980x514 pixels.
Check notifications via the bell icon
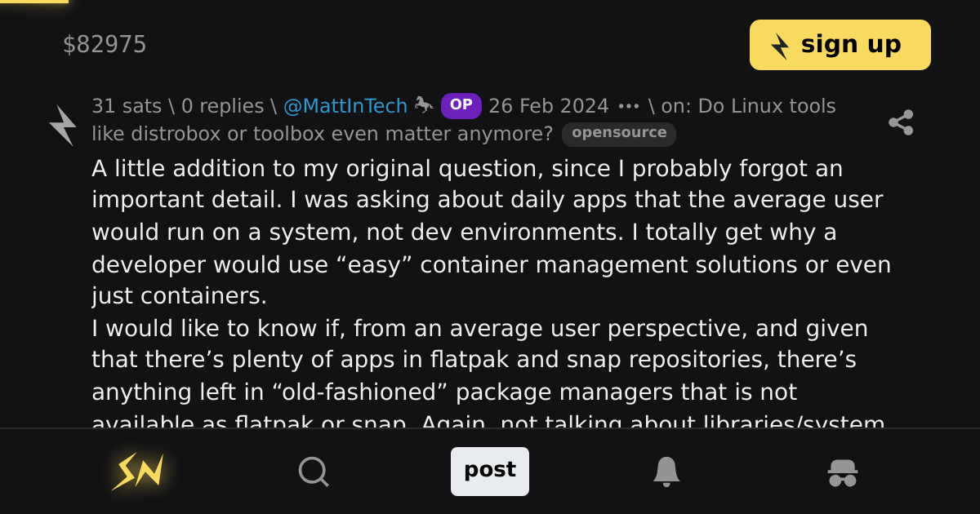(x=666, y=472)
